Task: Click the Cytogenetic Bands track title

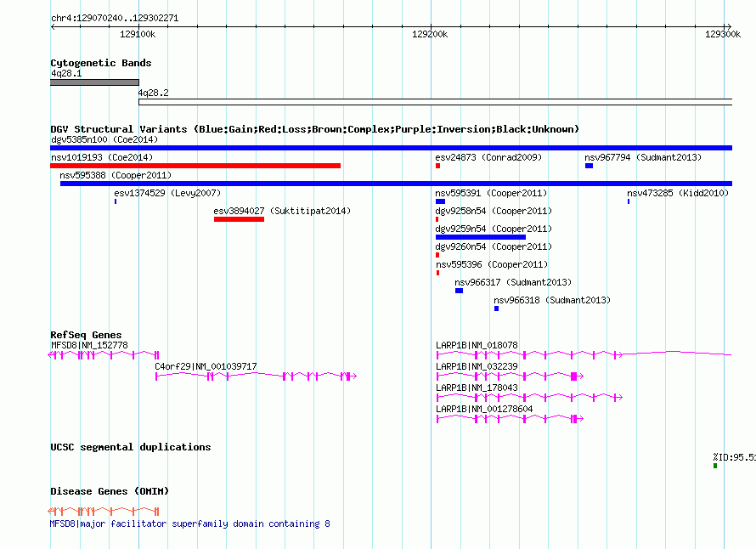Action: click(x=101, y=63)
